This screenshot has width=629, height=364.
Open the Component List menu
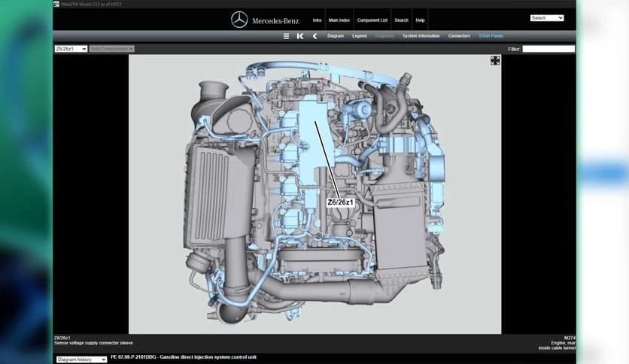point(372,20)
